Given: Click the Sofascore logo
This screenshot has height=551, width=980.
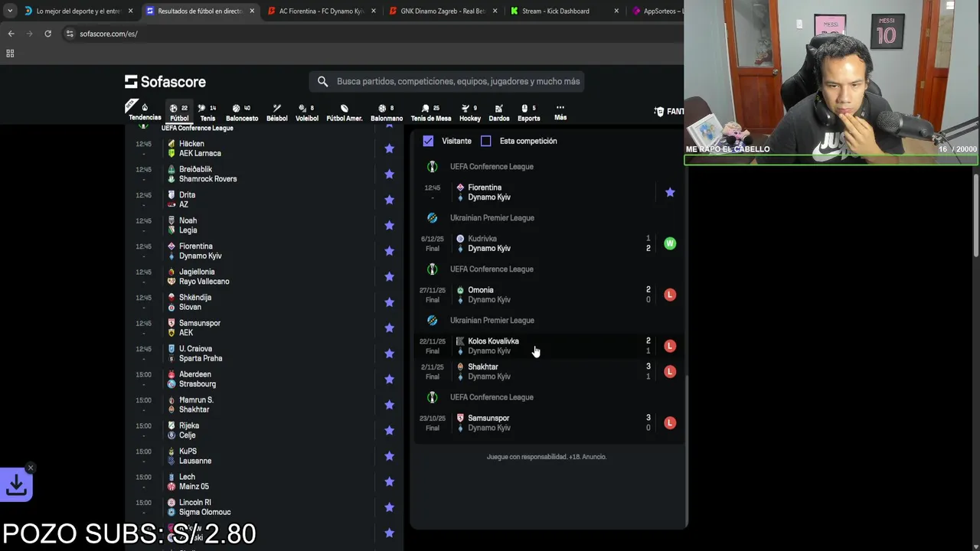Looking at the screenshot, I should pyautogui.click(x=165, y=81).
